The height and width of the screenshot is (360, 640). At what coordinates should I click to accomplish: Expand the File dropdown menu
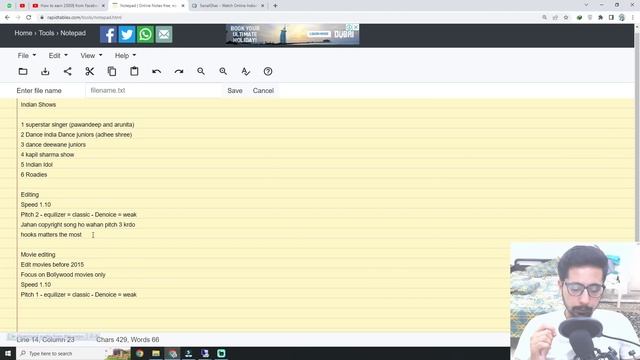pyautogui.click(x=27, y=56)
